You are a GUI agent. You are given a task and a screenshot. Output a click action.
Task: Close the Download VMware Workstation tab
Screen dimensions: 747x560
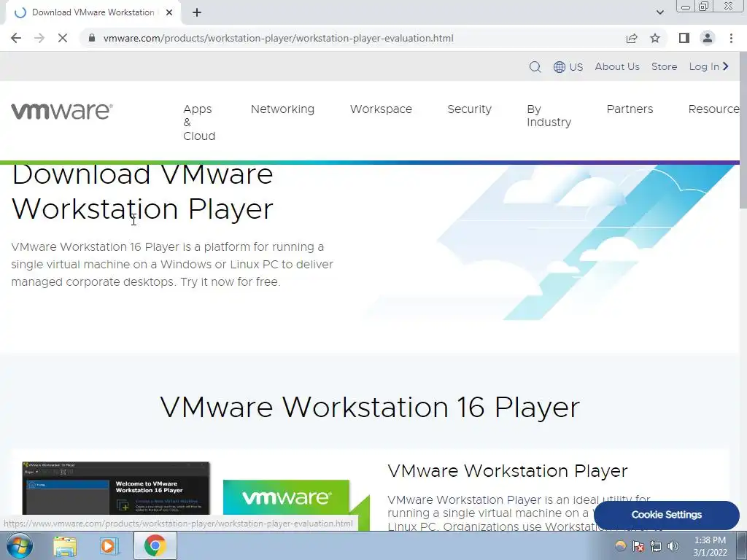point(169,13)
